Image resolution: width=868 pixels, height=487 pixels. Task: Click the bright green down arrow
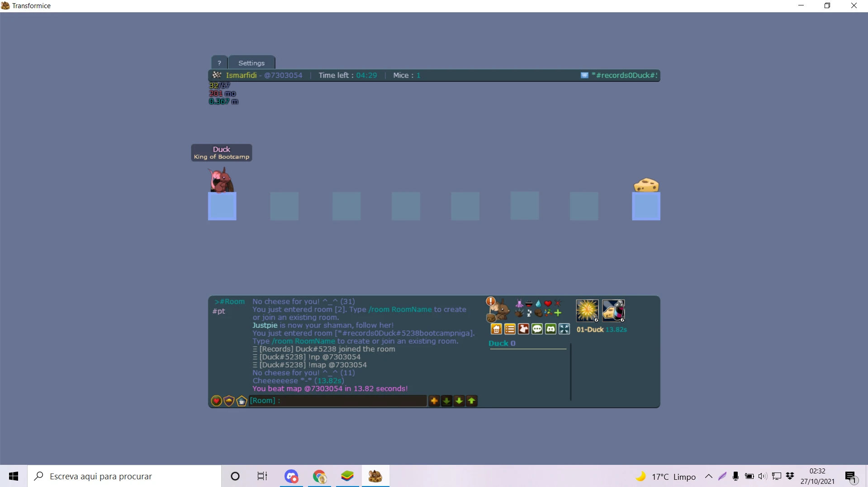pos(459,401)
